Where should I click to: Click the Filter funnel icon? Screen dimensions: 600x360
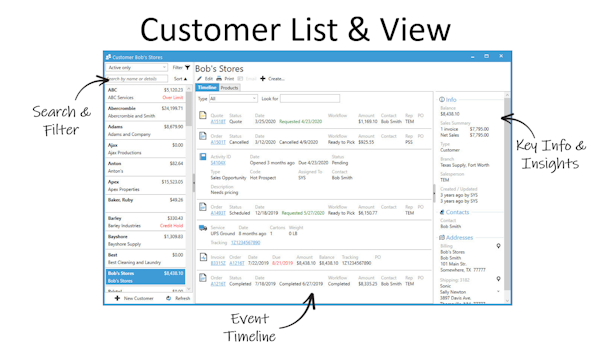188,68
